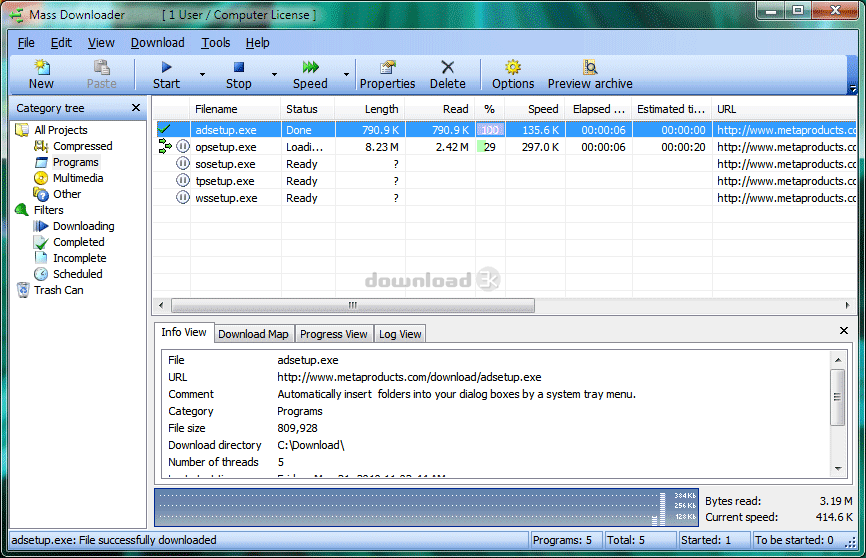Screen dimensions: 866x558
Task: Select the Compressed category
Action: (82, 146)
